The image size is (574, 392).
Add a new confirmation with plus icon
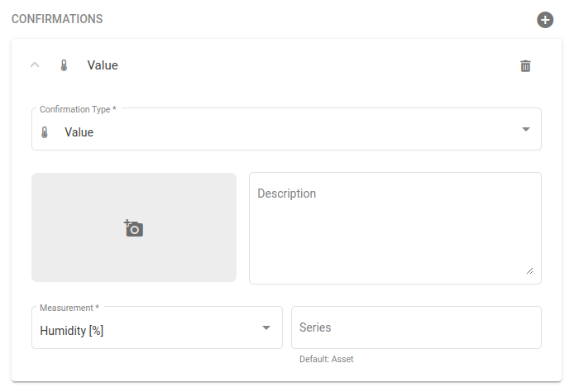[545, 19]
